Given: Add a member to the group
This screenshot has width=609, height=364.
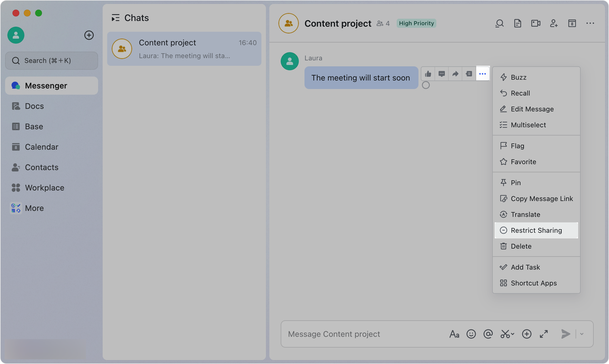Looking at the screenshot, I should [x=554, y=23].
